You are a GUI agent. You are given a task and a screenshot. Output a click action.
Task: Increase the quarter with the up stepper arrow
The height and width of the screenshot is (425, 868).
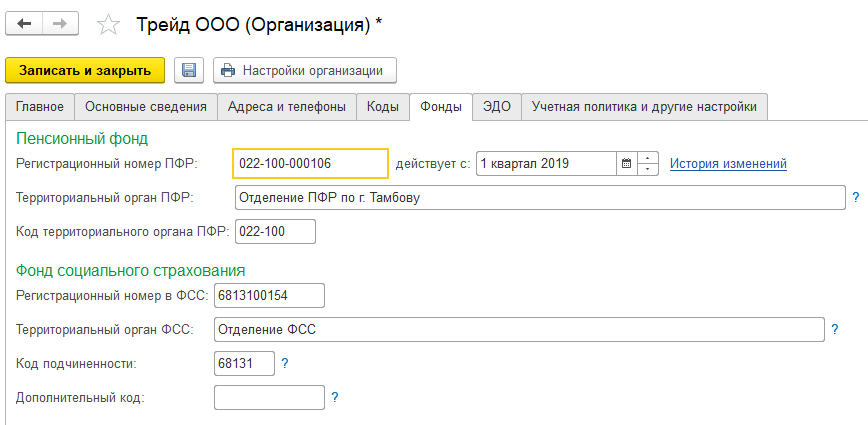click(x=648, y=158)
